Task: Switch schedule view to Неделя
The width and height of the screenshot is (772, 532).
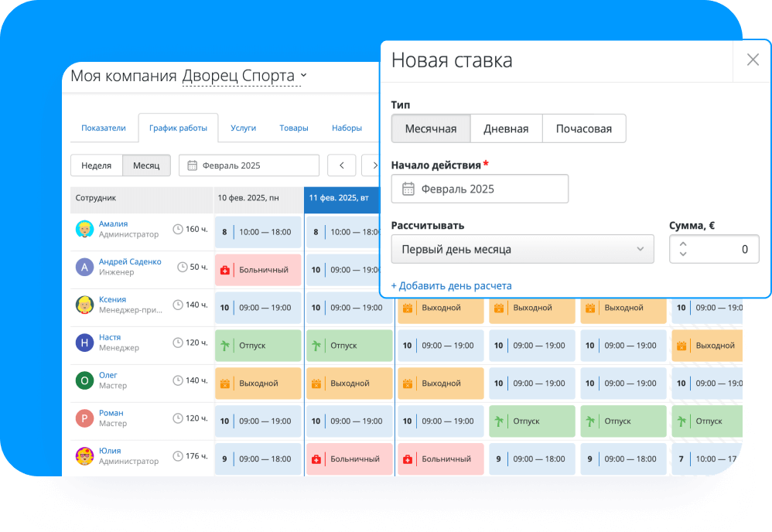Action: [97, 165]
